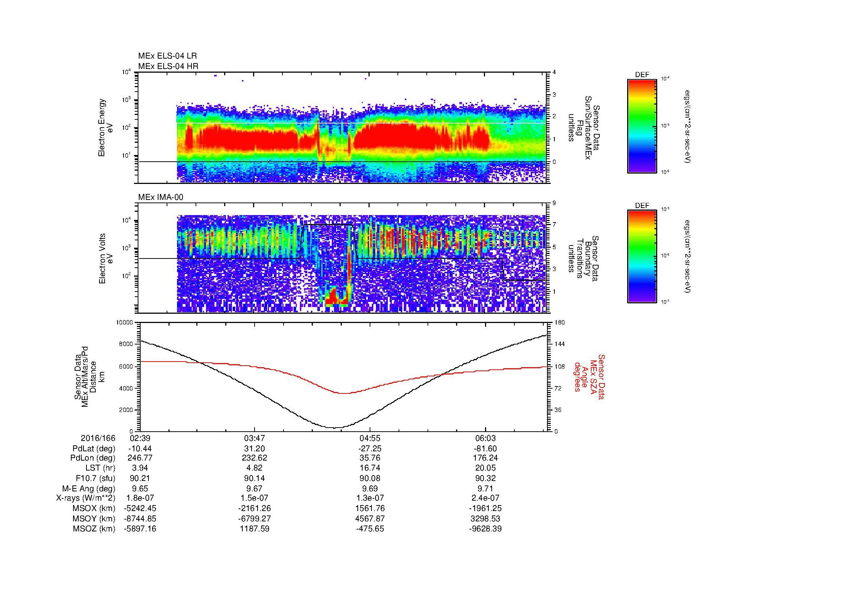This screenshot has width=868, height=613.
Task: Click the 04:55 time tick label
Action: [x=370, y=438]
